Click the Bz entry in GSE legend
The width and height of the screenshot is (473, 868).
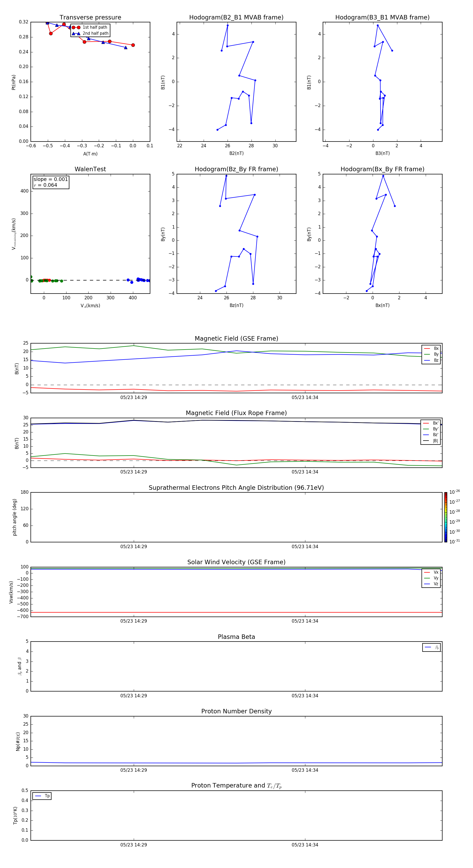(x=431, y=361)
